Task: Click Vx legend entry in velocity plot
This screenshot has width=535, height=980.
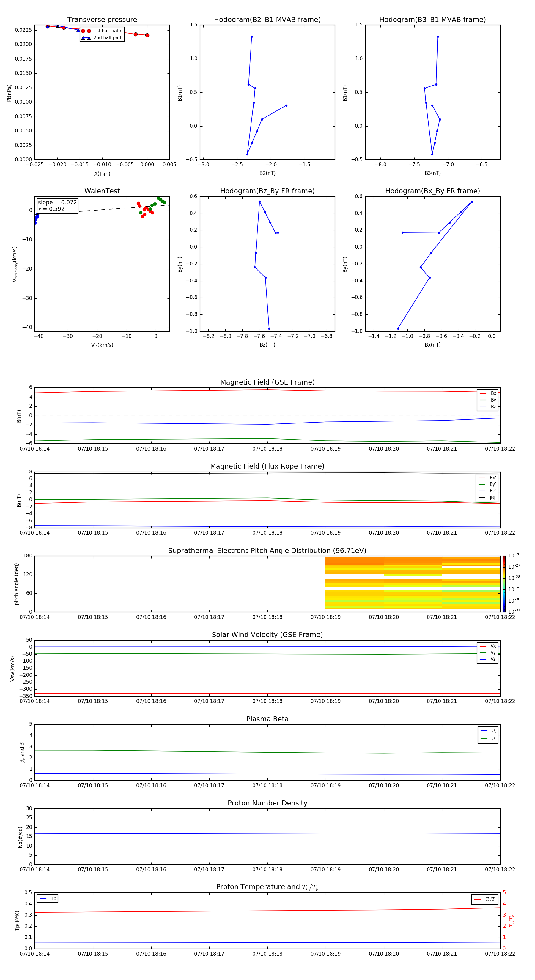Action: coord(488,647)
